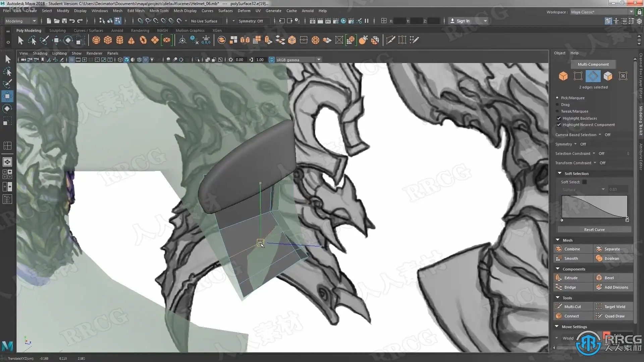Switch to the Sculpting shelf tab
The width and height of the screenshot is (644, 362).
57,31
